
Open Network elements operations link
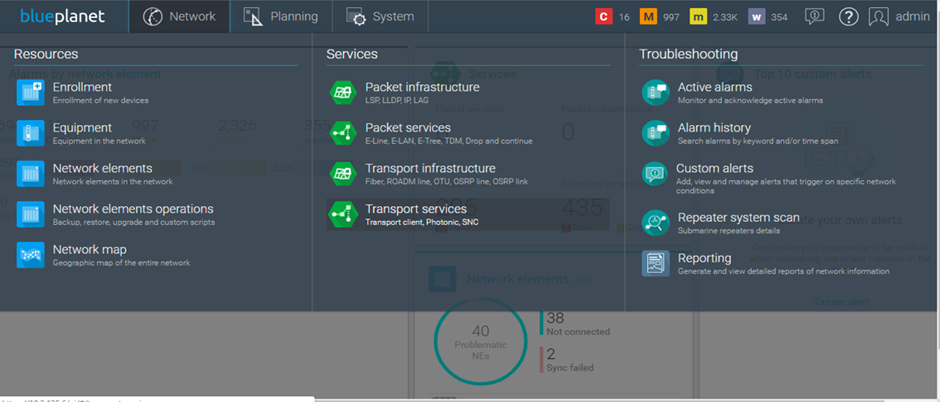(132, 209)
